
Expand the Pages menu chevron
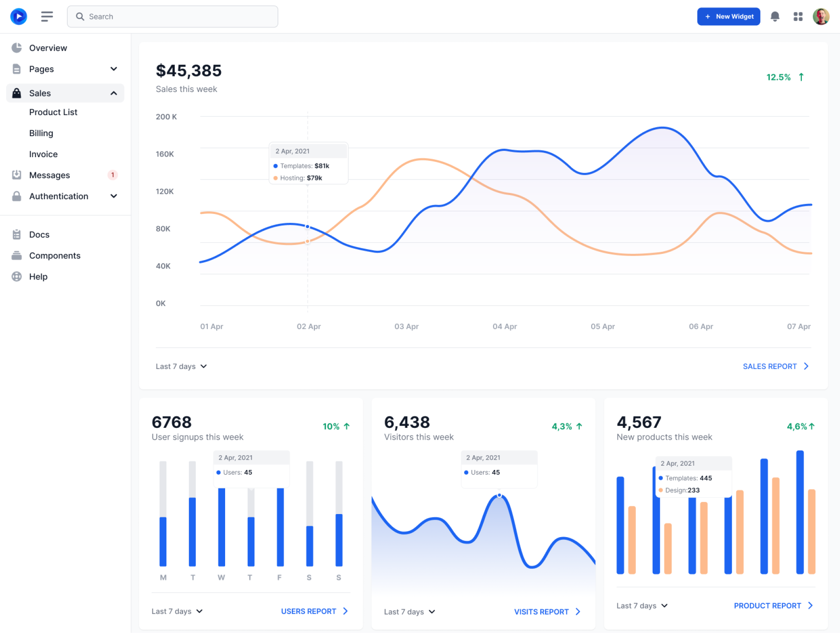[113, 69]
